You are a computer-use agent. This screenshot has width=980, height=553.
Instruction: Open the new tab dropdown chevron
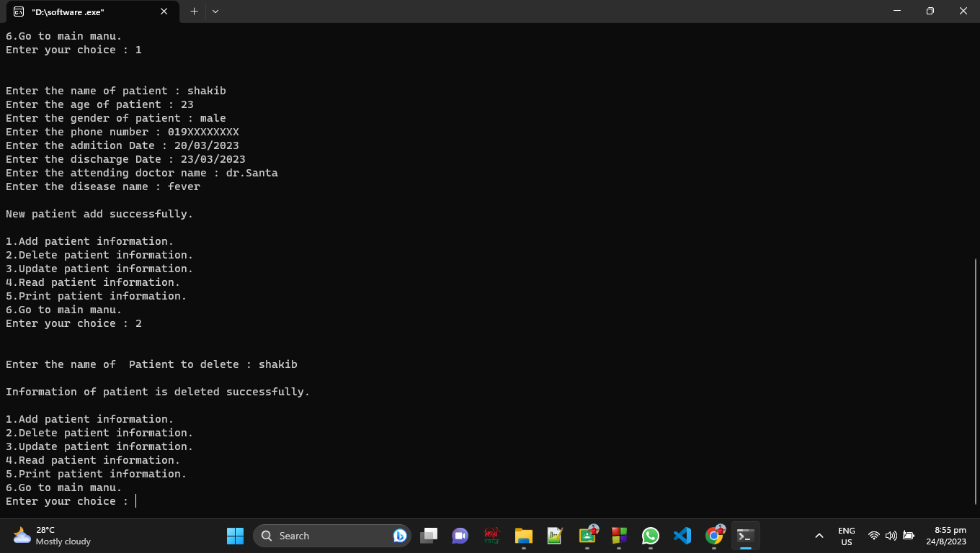215,11
